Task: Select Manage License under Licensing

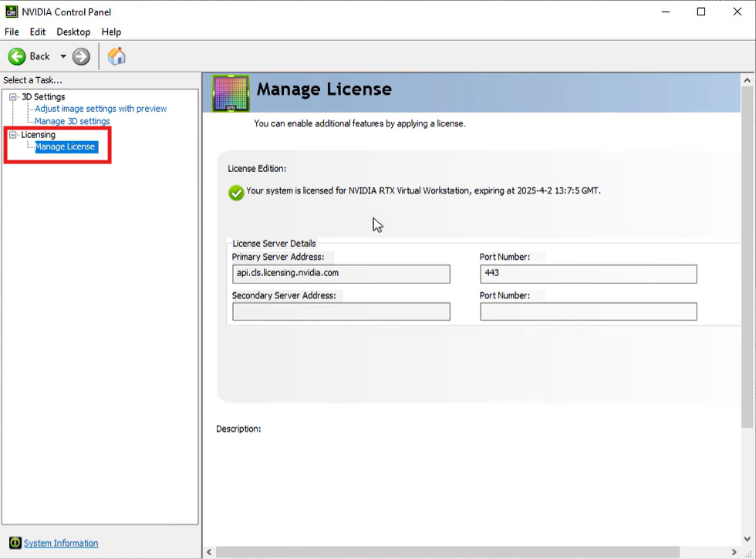Action: click(64, 146)
